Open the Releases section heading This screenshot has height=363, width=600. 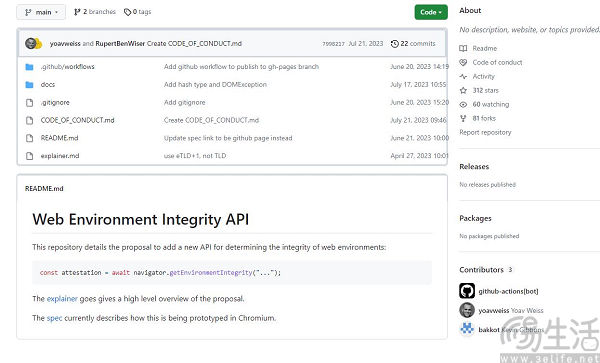coord(474,167)
